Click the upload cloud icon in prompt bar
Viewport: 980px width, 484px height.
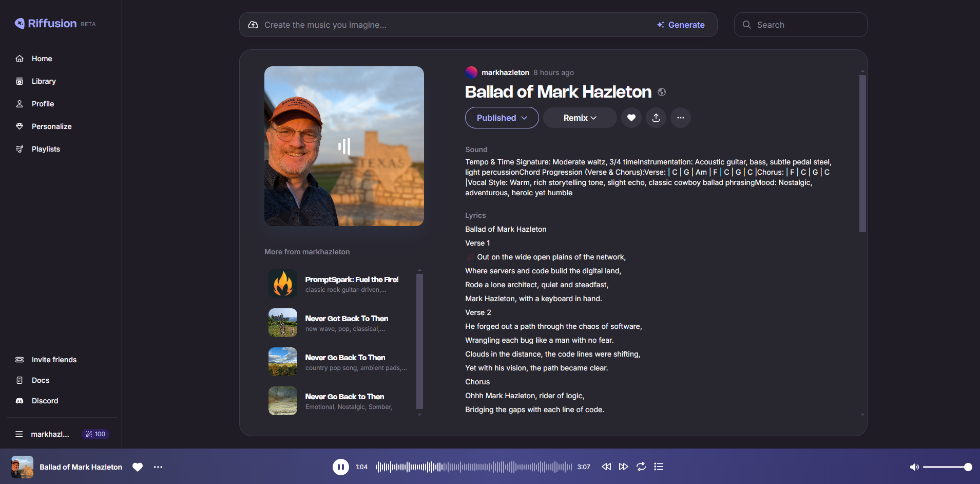pyautogui.click(x=253, y=25)
